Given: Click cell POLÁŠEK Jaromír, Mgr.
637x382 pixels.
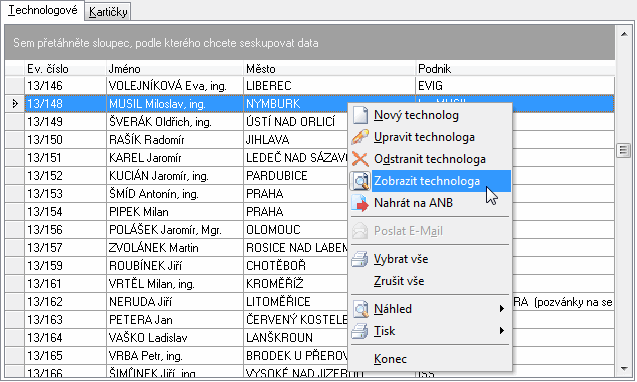Looking at the screenshot, I should (x=175, y=230).
